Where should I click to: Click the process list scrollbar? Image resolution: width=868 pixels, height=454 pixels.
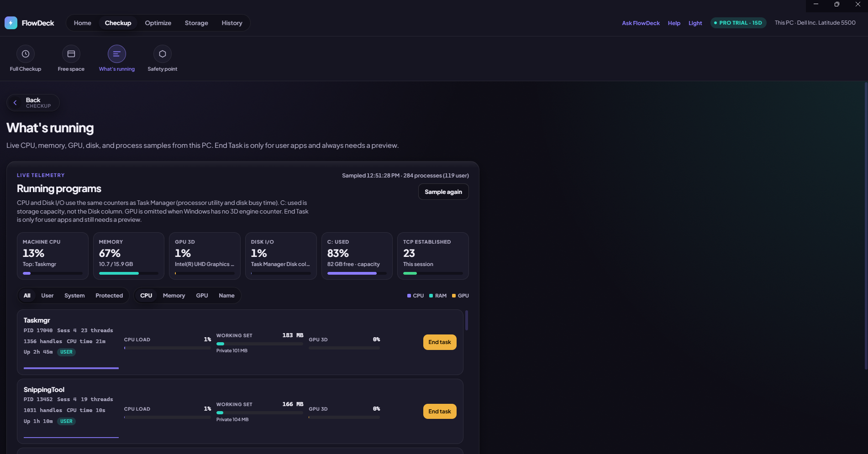click(467, 320)
